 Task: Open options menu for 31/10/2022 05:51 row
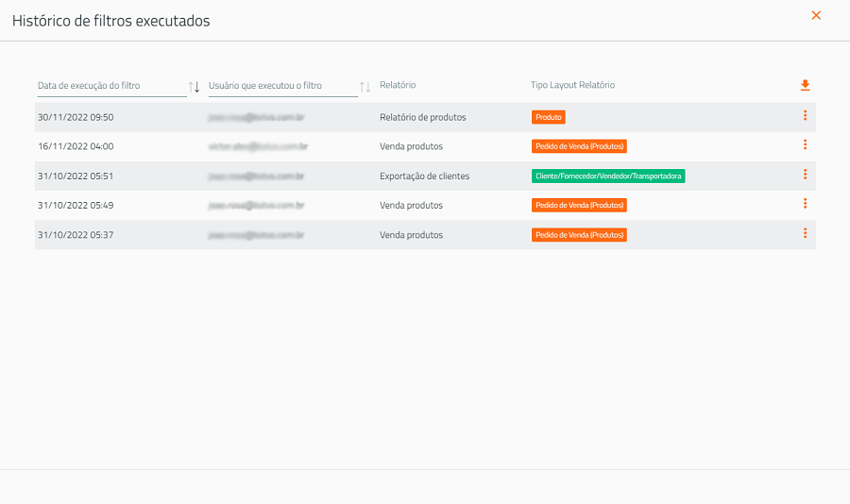[805, 174]
